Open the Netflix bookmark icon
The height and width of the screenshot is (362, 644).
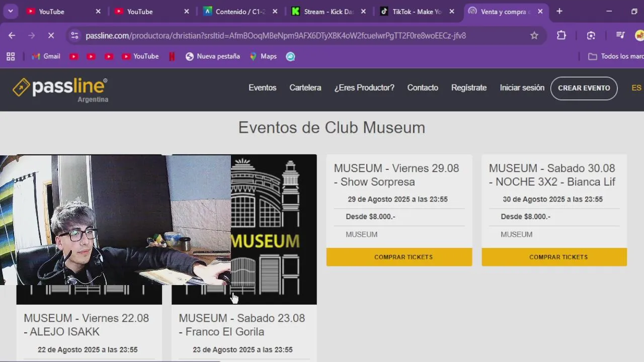(x=172, y=56)
